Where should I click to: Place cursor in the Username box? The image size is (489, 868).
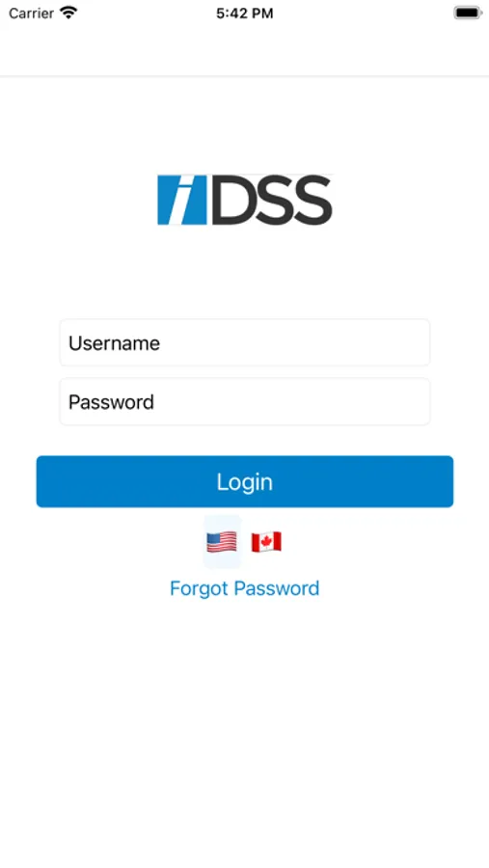[245, 342]
